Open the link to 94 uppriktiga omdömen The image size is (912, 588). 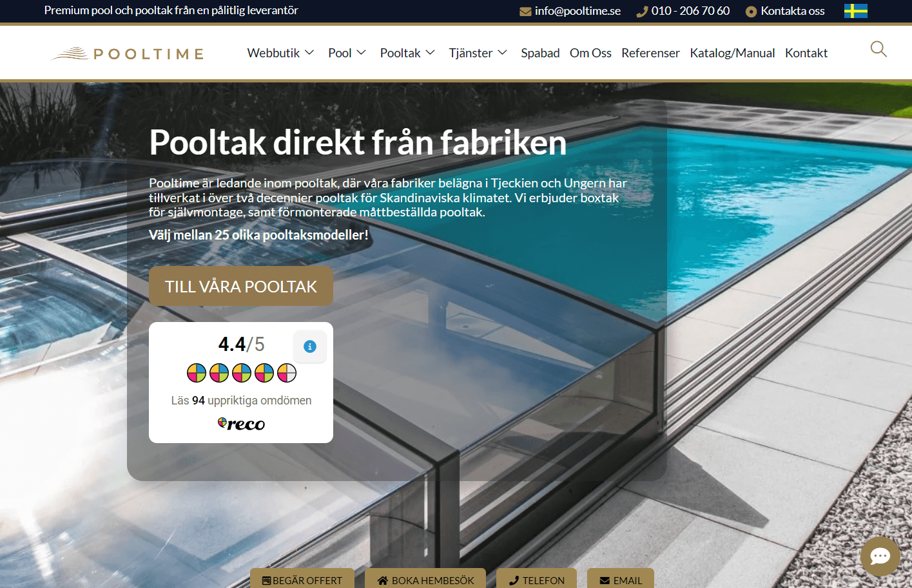tap(241, 400)
